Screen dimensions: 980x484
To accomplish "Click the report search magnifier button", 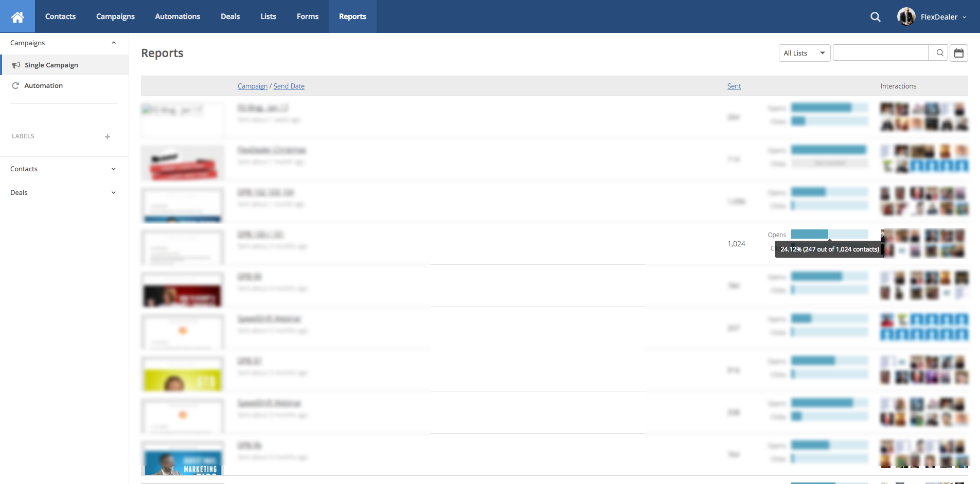I will pyautogui.click(x=939, y=53).
